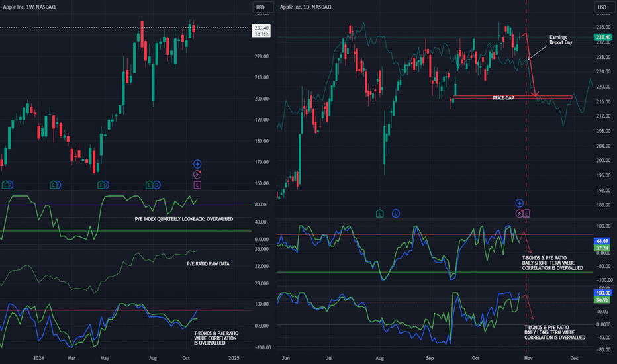Open green E earnings marker on daily chart
Screen dimensions: 617x364
point(380,214)
